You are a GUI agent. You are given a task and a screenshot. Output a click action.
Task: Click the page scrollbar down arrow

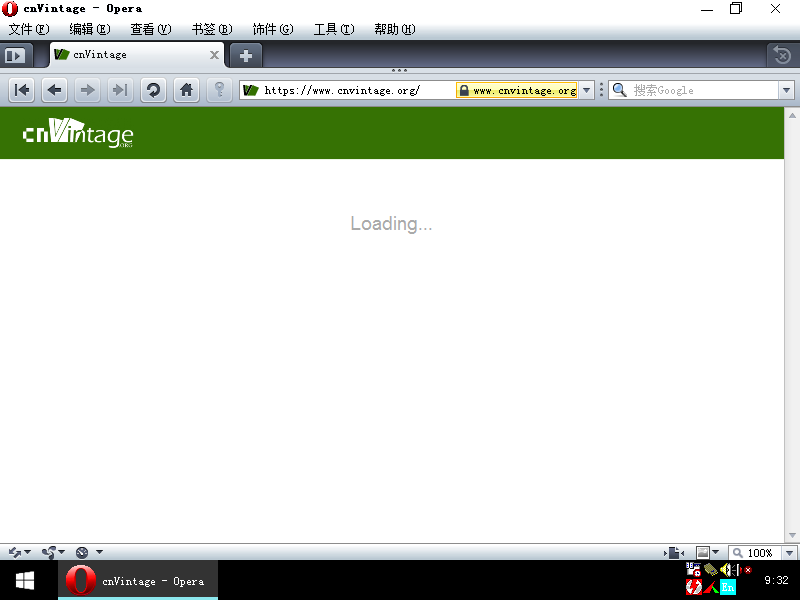coord(792,535)
